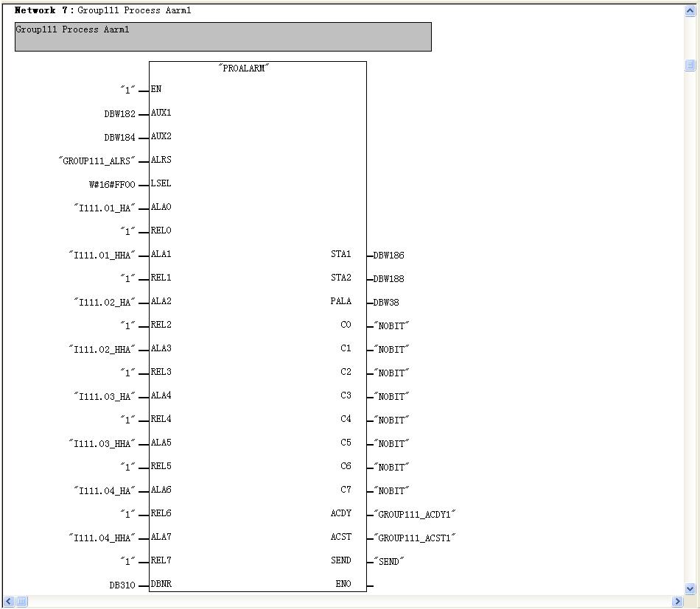Click the ACST pin label
This screenshot has height=609, width=700.
tap(341, 537)
